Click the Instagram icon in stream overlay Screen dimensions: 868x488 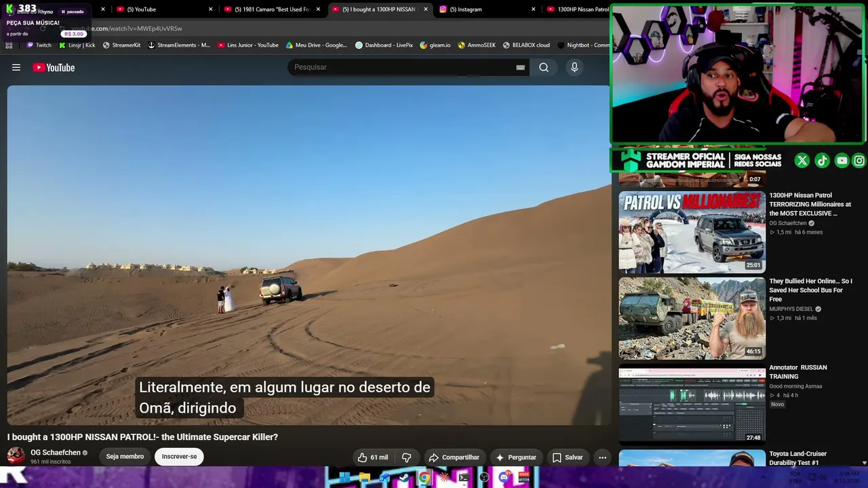(x=859, y=161)
